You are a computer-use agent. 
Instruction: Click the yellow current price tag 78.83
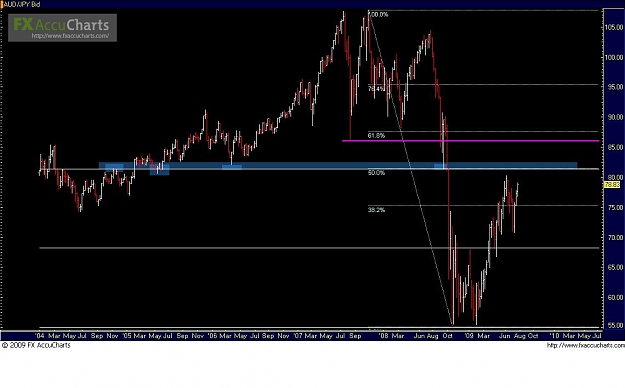[612, 185]
